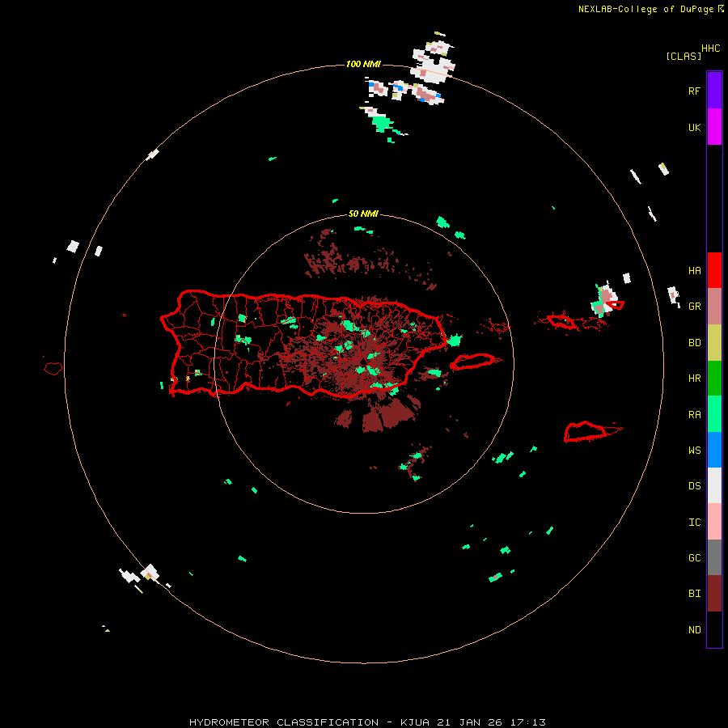Click the ND legend label
Image resolution: width=728 pixels, height=728 pixels.
tap(694, 630)
